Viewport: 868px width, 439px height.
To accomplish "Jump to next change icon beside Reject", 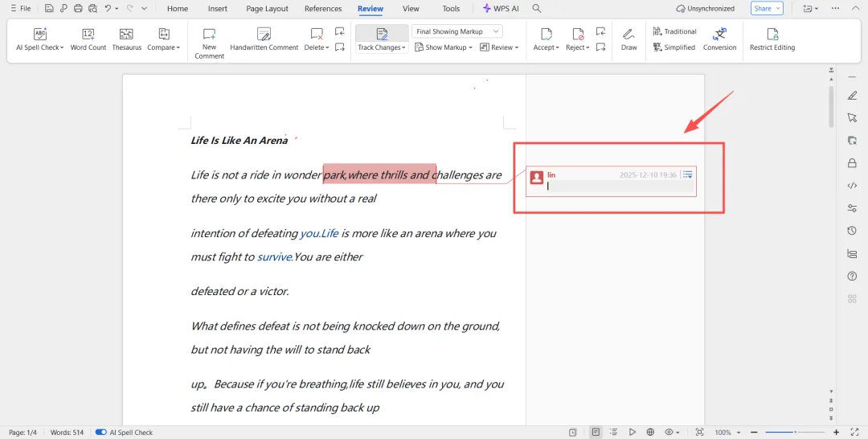I will [600, 47].
